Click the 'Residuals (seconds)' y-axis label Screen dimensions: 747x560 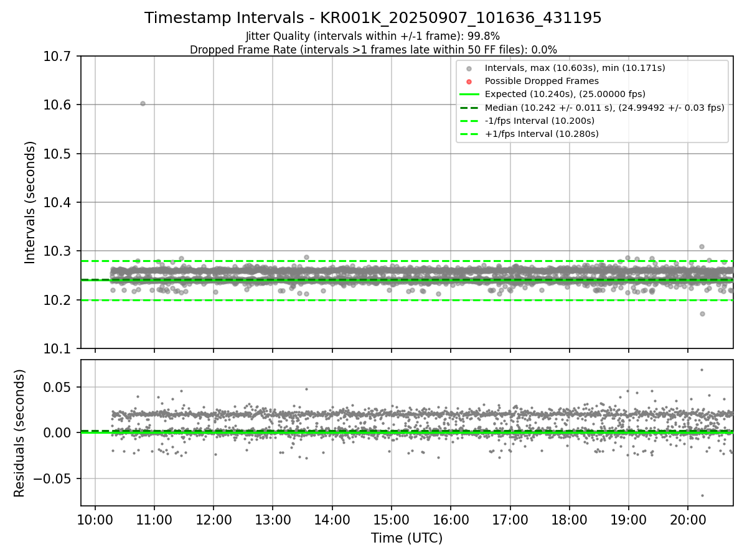click(19, 433)
